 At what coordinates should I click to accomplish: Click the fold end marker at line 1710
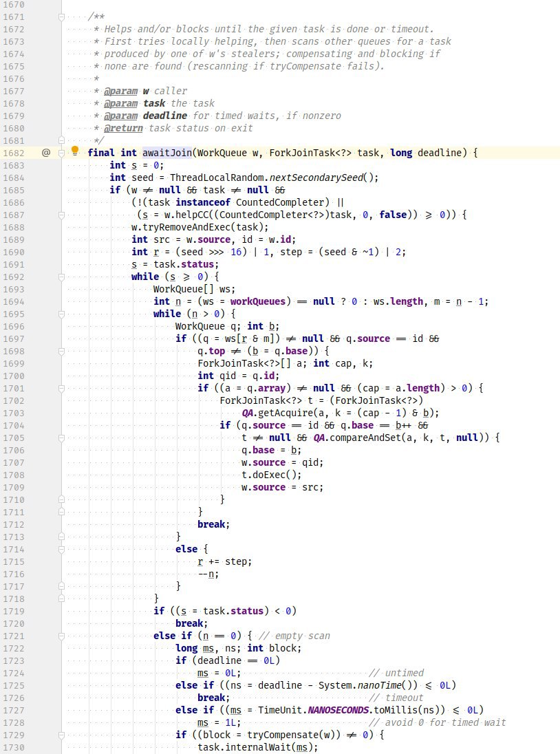[x=61, y=499]
